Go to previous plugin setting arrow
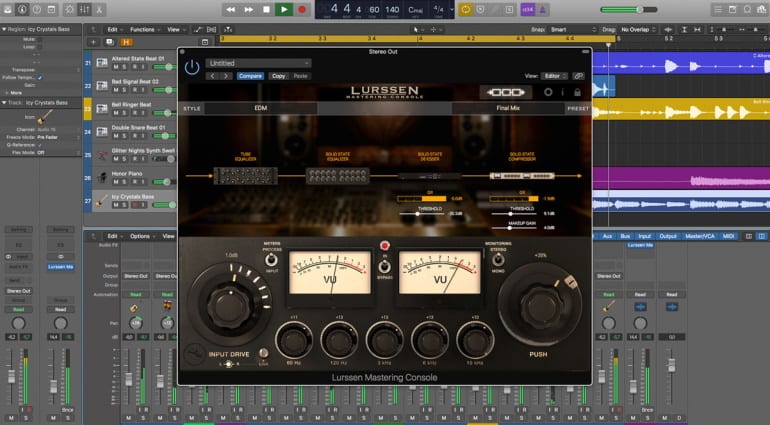The height and width of the screenshot is (425, 770). pos(213,76)
